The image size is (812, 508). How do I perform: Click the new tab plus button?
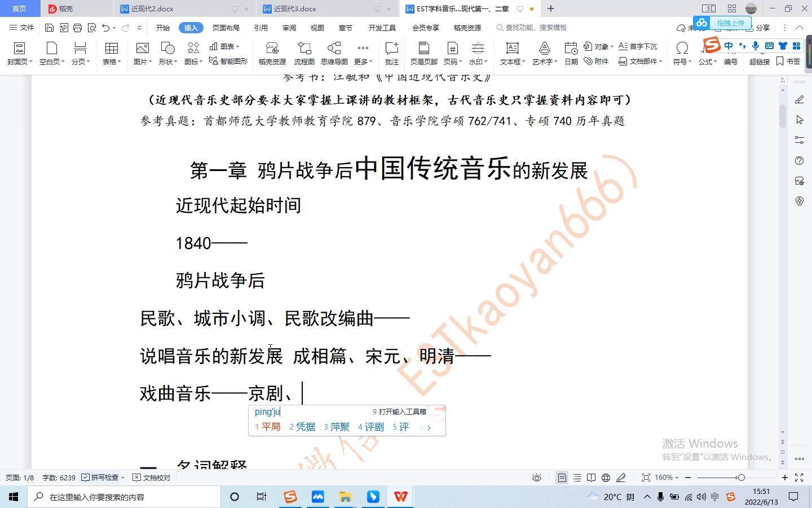(551, 8)
